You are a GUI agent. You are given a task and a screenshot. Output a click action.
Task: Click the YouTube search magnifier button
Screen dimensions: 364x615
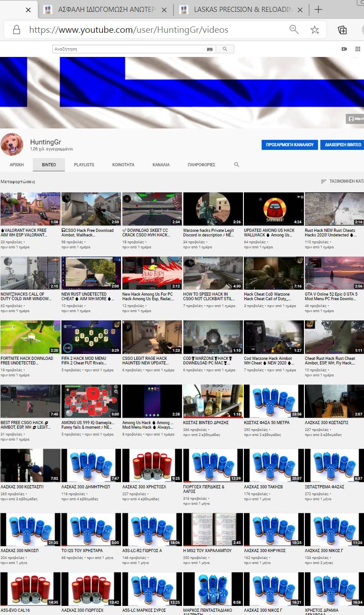point(225,49)
